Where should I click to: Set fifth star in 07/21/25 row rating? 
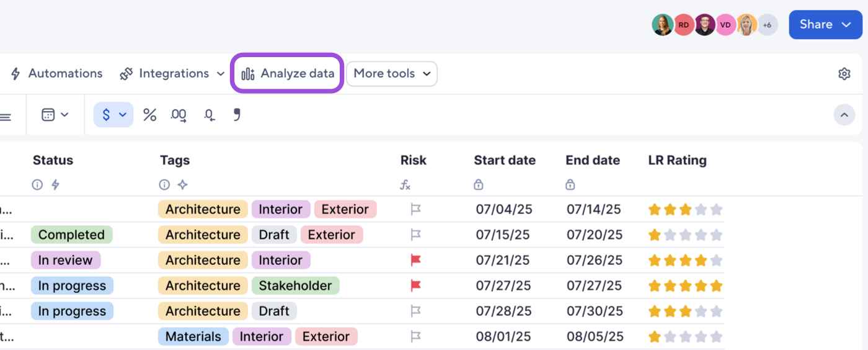click(x=716, y=260)
